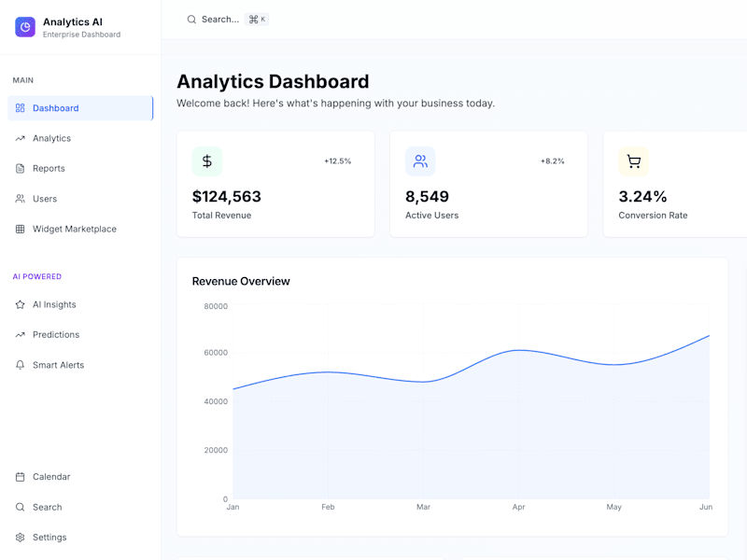This screenshot has width=747, height=560.
Task: Click the +12.5% revenue change badge
Action: tap(338, 161)
